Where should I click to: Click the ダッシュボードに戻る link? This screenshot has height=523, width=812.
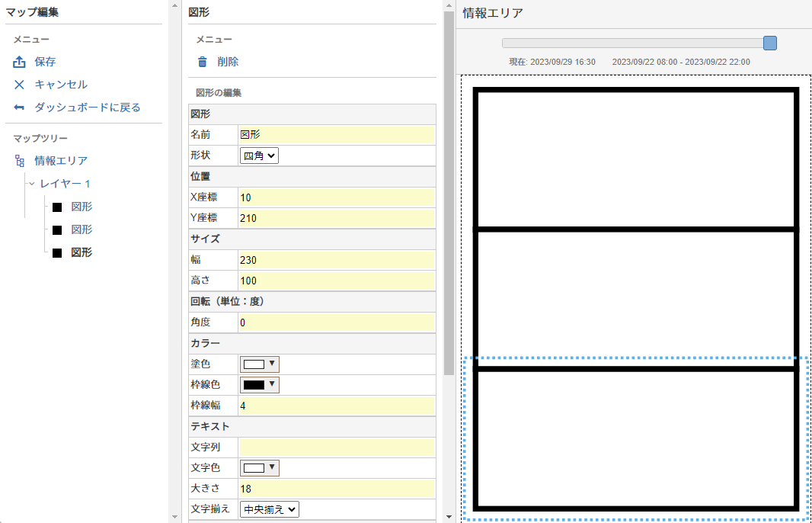coord(88,107)
